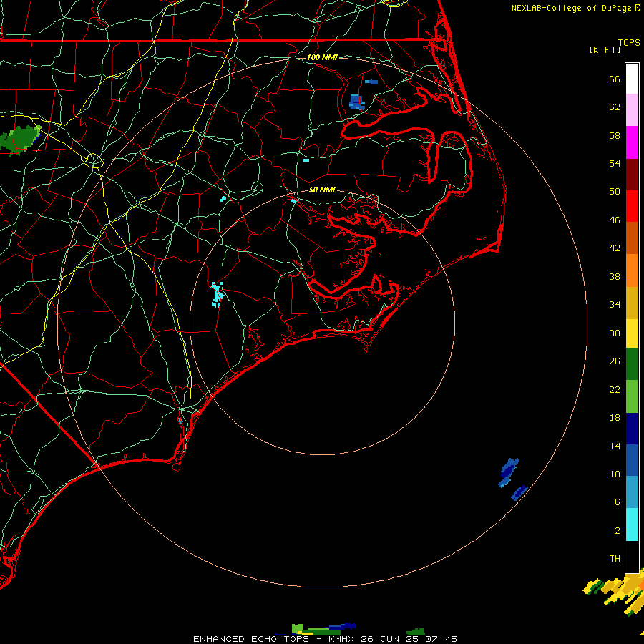Click the legend value 18

point(615,418)
